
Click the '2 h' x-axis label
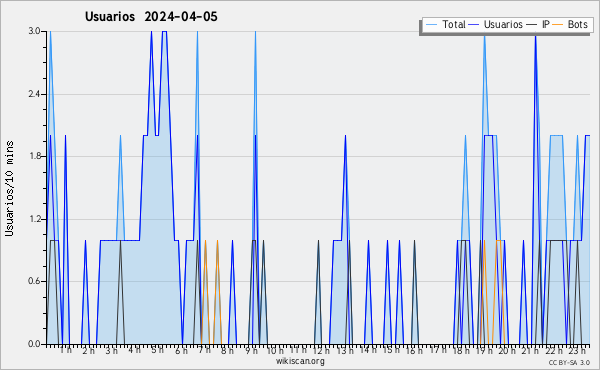coord(88,351)
